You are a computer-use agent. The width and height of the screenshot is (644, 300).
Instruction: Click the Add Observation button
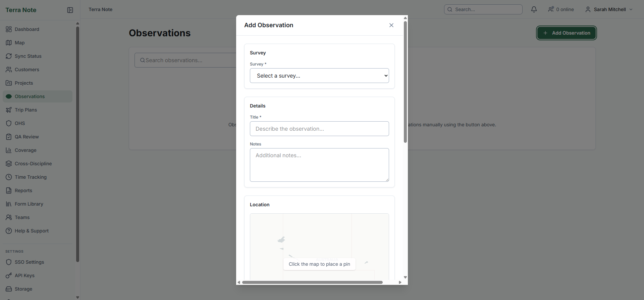(566, 33)
